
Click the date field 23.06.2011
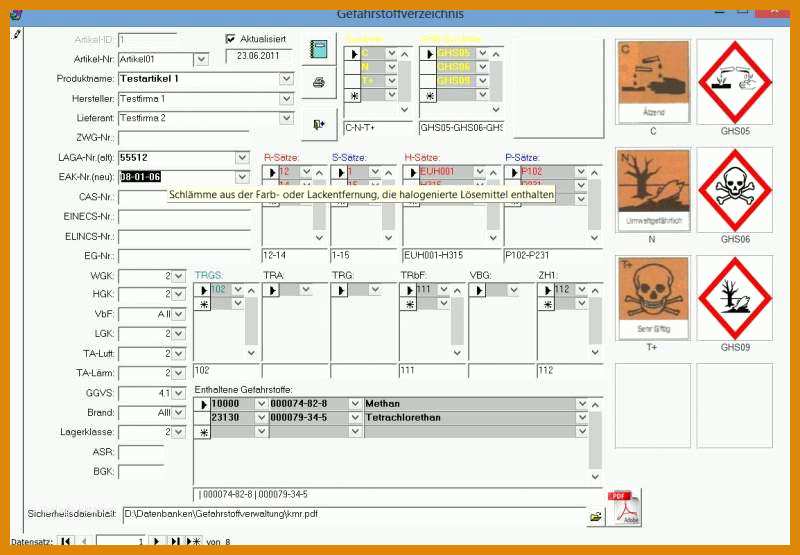click(259, 56)
